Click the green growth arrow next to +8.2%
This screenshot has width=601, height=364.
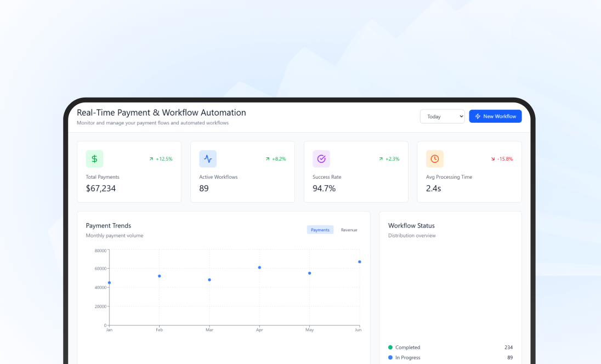click(267, 158)
